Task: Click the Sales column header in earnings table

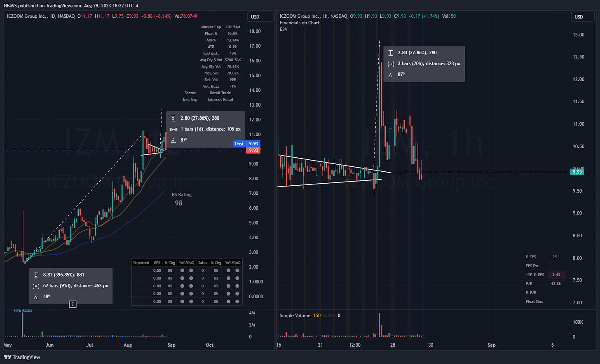Action: [202, 263]
